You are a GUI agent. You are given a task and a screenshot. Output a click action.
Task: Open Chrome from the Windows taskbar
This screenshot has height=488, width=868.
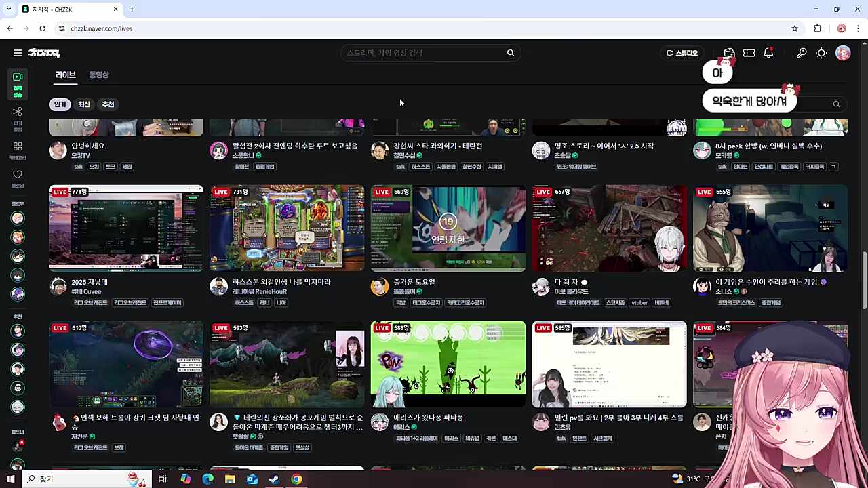(296, 479)
